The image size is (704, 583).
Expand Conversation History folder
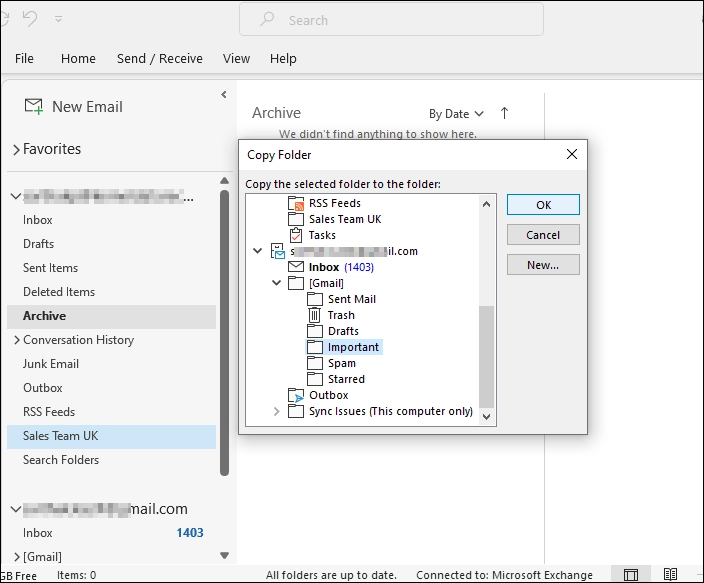point(17,340)
